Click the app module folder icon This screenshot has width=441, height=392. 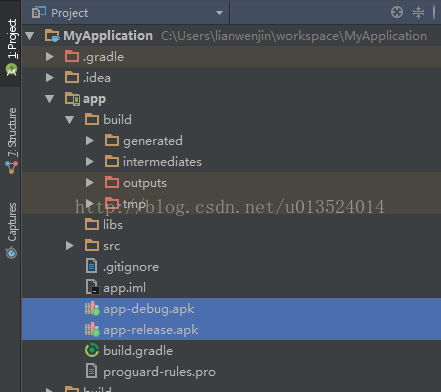click(72, 99)
